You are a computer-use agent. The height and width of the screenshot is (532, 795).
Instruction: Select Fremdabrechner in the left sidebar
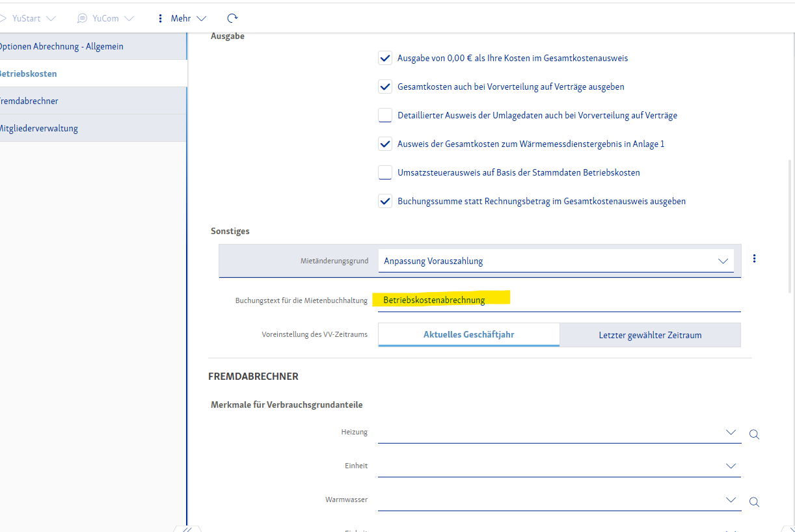29,101
